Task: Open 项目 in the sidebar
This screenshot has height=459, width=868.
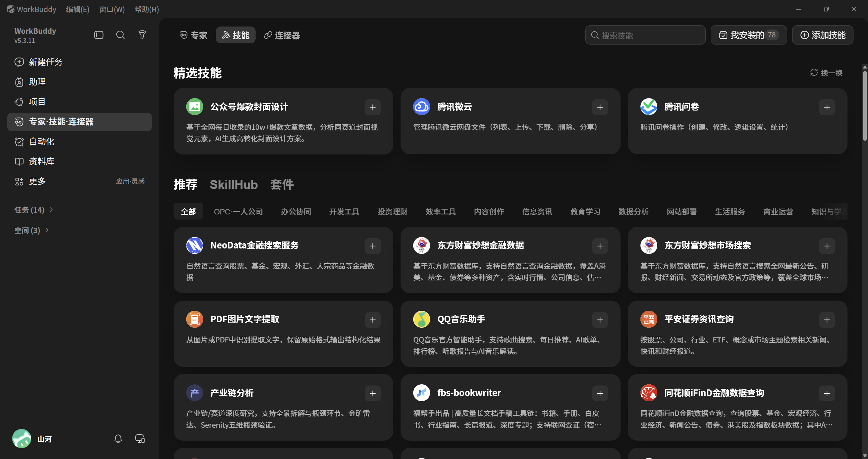Action: pos(80,102)
